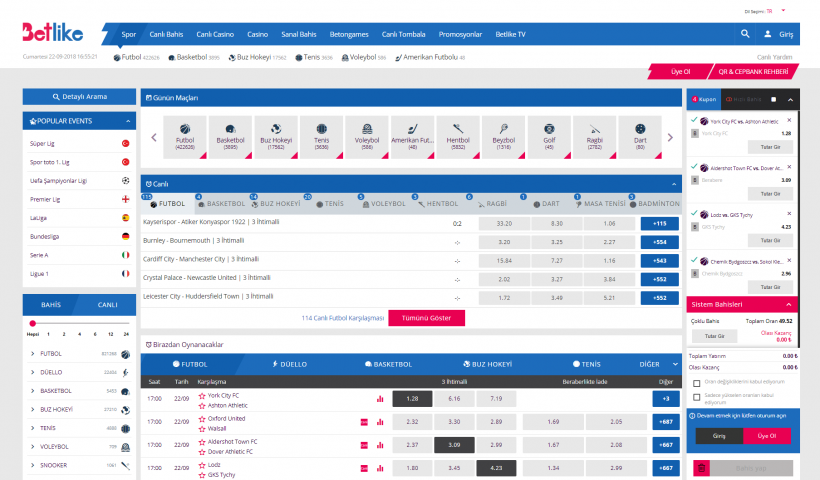Select Voleybol card in Günün Maçları
The width and height of the screenshot is (820, 480).
pos(367,137)
